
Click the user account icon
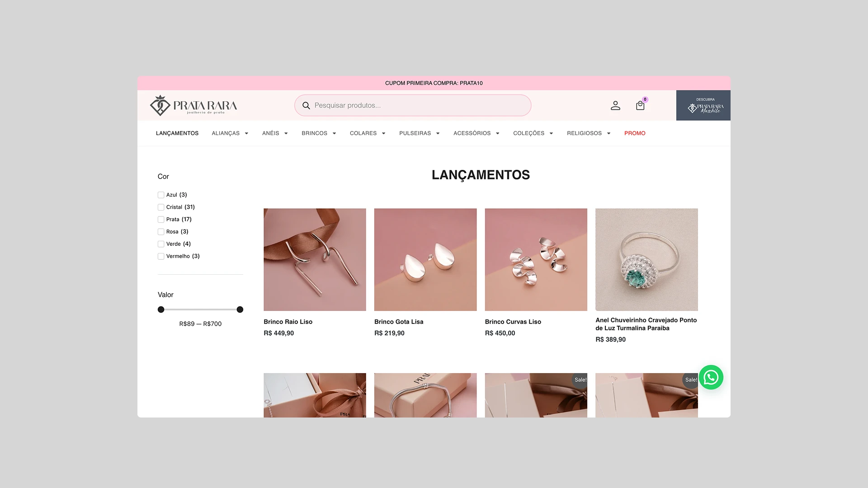tap(615, 105)
